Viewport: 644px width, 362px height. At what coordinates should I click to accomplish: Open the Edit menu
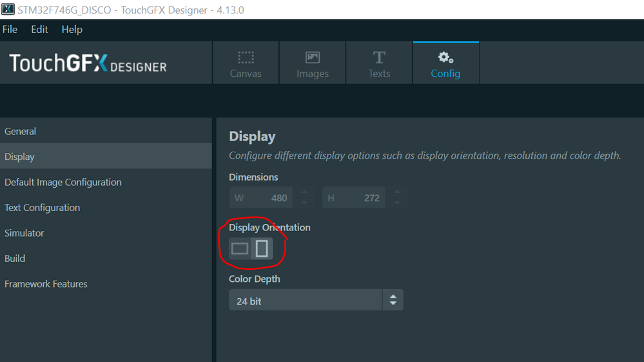pyautogui.click(x=39, y=30)
